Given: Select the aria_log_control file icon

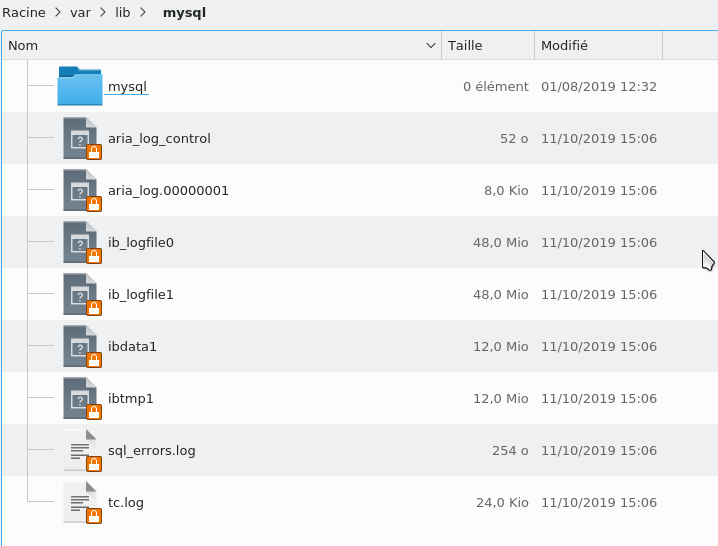Looking at the screenshot, I should click(x=82, y=138).
